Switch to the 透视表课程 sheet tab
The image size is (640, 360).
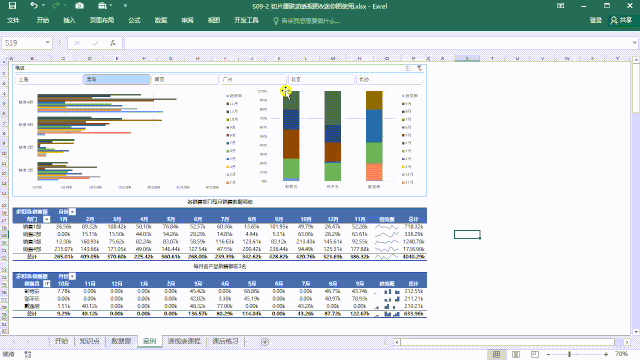(x=184, y=341)
